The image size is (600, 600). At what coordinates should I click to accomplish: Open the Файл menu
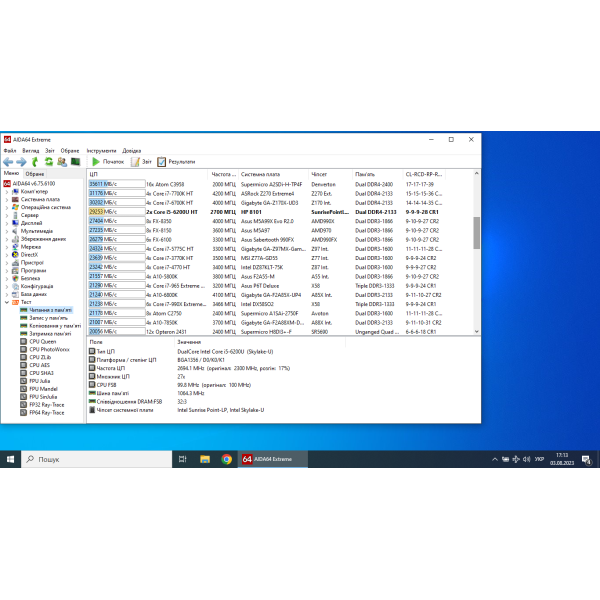click(10, 151)
